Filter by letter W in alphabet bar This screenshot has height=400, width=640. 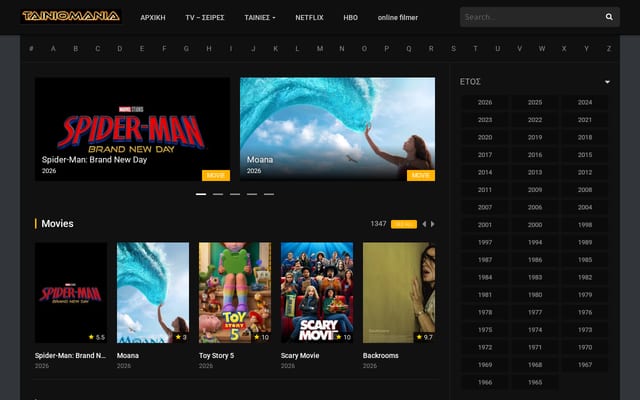[542, 49]
